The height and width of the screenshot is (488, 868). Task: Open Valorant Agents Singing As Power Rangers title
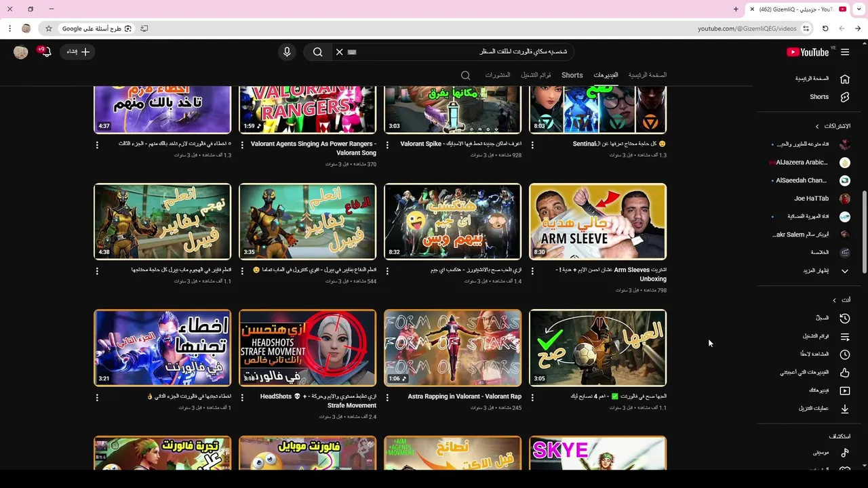point(313,148)
